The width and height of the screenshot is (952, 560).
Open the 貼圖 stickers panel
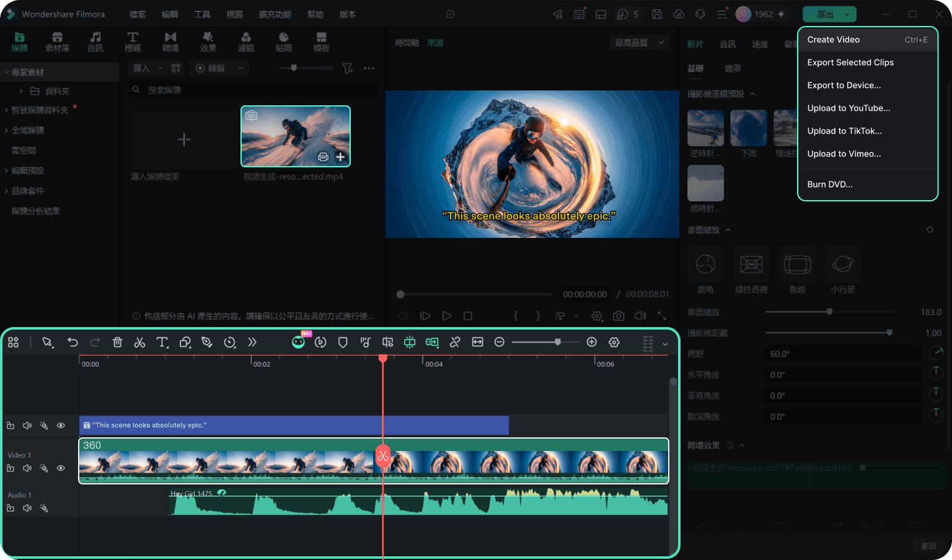[284, 42]
